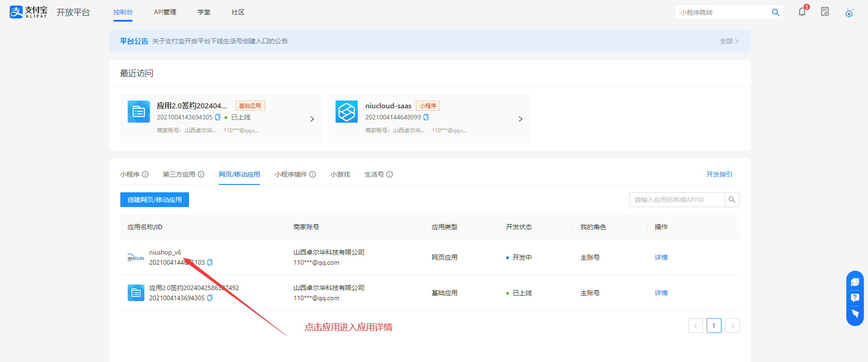The height and width of the screenshot is (362, 868).
Task: Expand 应用2.0签约 recent card arrow
Action: [x=312, y=119]
